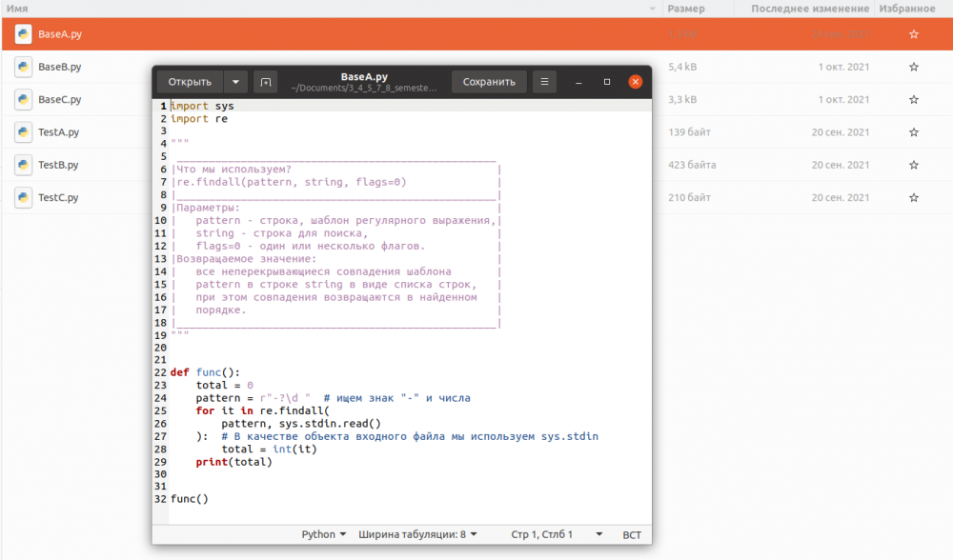Star the BaseA.py file as favorite
The image size is (953, 560).
click(913, 34)
